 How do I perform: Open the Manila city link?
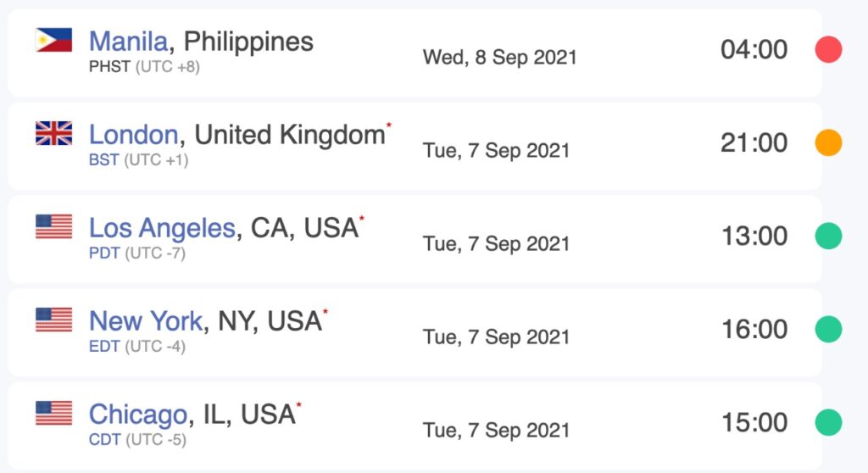click(129, 42)
